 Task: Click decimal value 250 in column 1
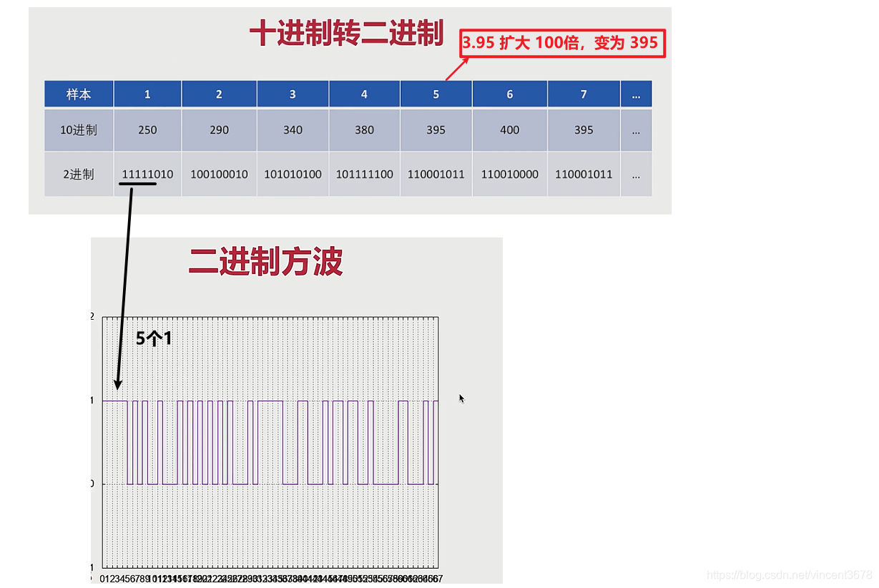point(147,130)
